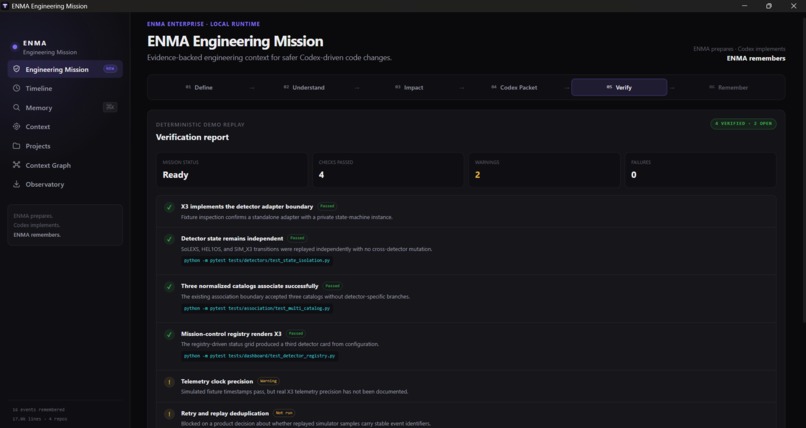This screenshot has width=806, height=428.
Task: Click 'Mission-control registry renders X3' title
Action: 231,333
